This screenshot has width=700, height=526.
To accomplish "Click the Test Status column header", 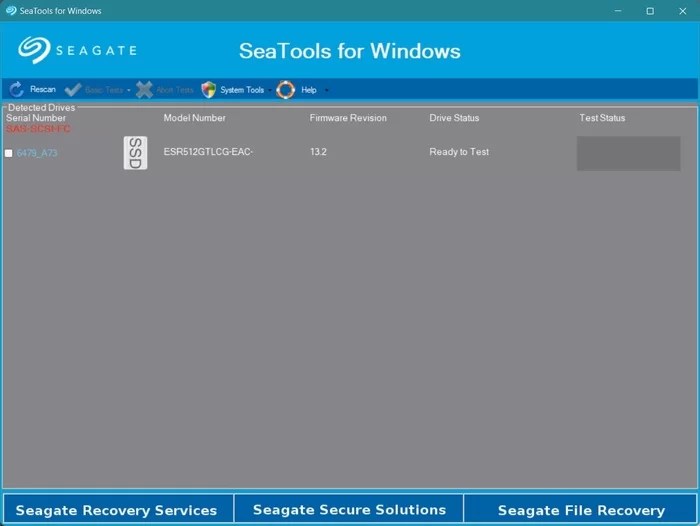I will 602,118.
